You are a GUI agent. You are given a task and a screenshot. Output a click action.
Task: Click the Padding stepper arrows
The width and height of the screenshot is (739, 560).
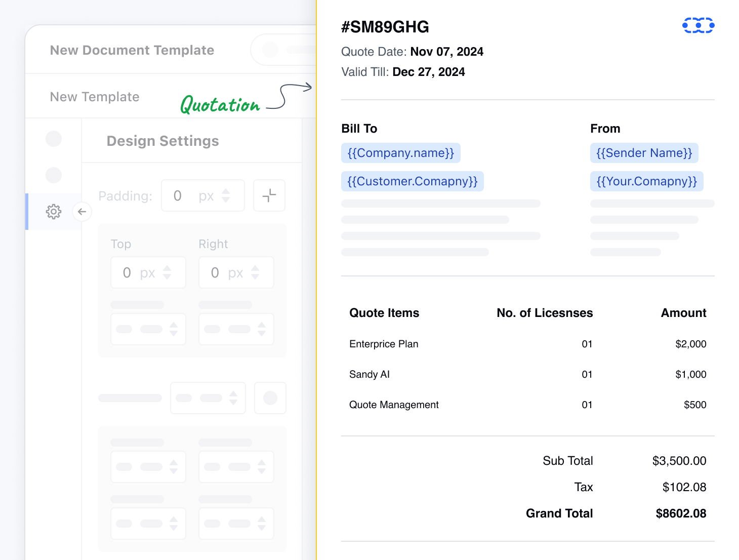tap(226, 195)
